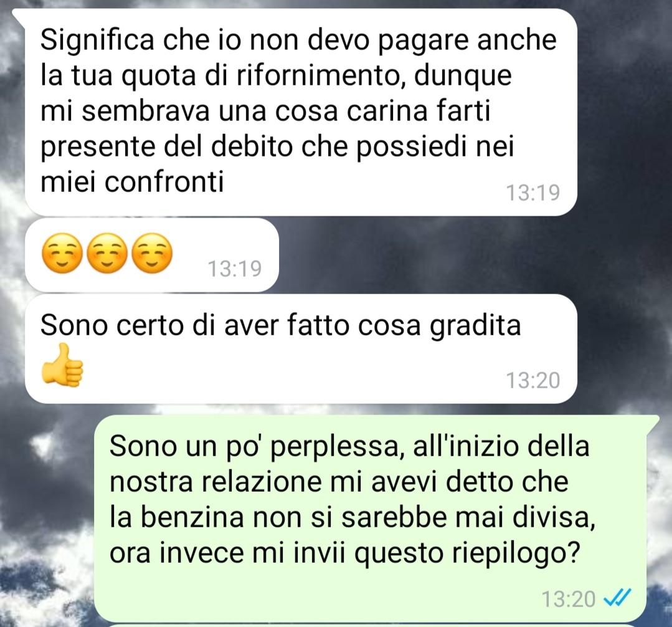Tap the blue double-check read receipt

(x=617, y=597)
